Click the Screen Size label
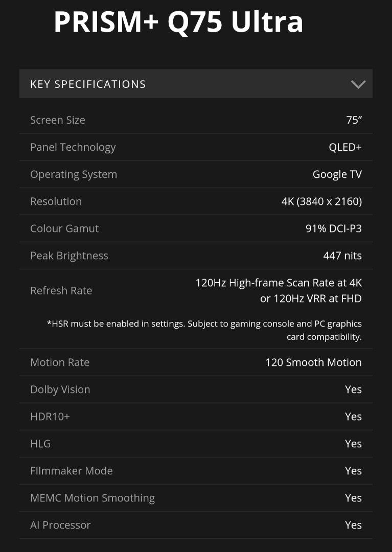 [57, 120]
